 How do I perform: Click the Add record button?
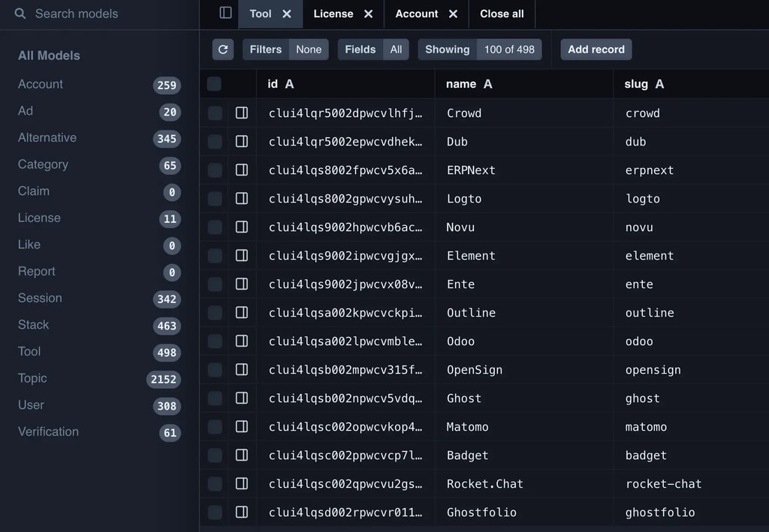point(596,50)
